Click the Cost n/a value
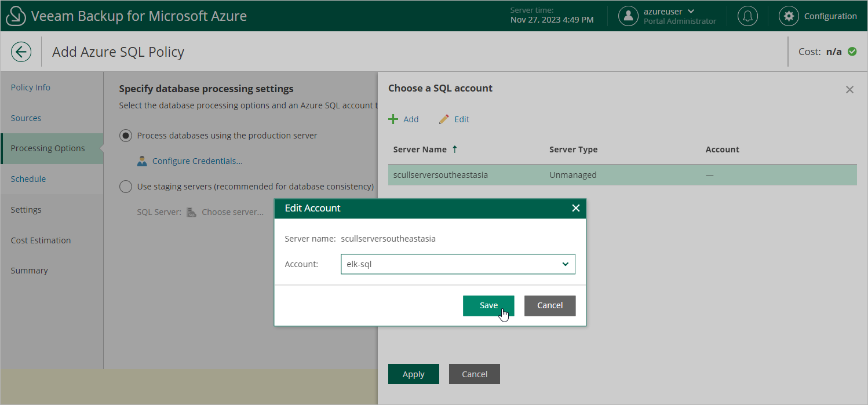This screenshot has height=405, width=868. 834,52
